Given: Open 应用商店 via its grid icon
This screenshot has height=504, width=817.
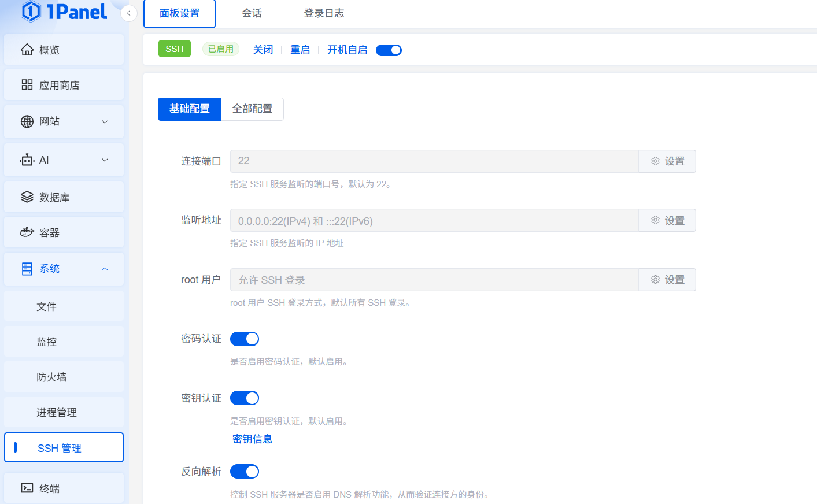Looking at the screenshot, I should coord(27,85).
